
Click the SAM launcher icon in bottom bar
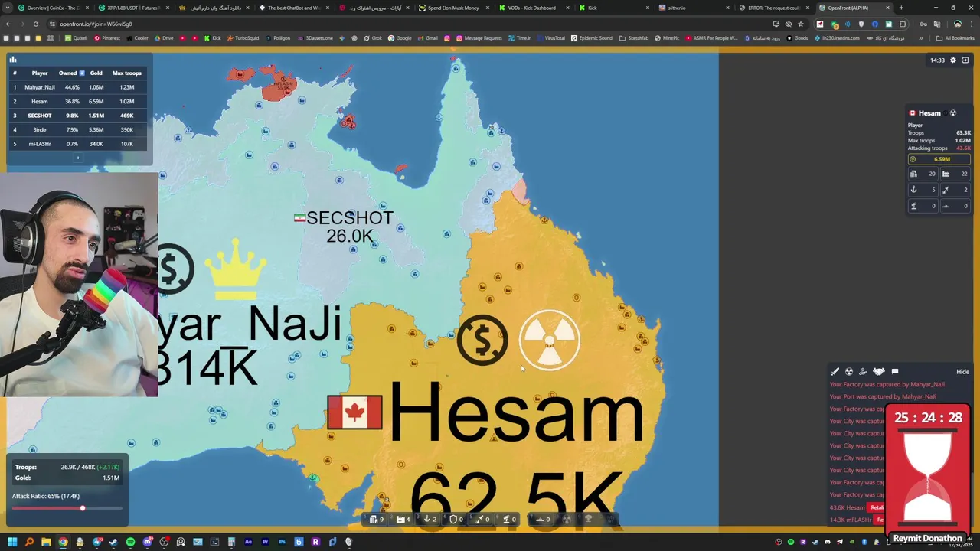tap(507, 520)
